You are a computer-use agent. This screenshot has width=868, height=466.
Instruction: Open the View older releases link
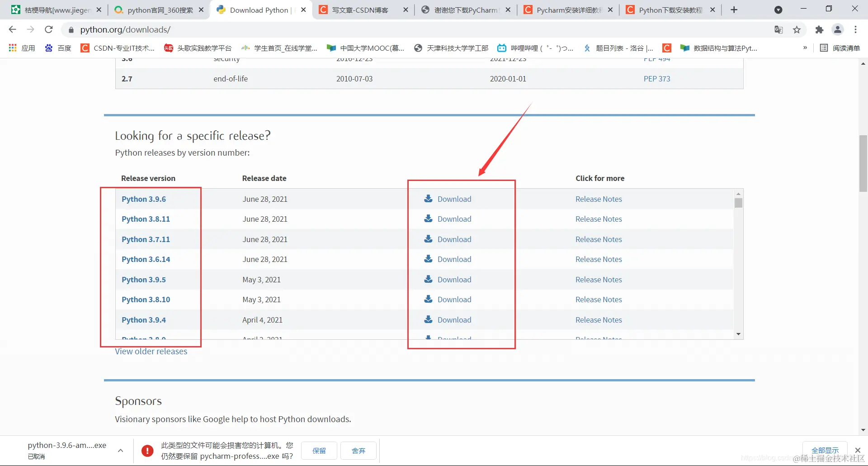[x=151, y=352]
